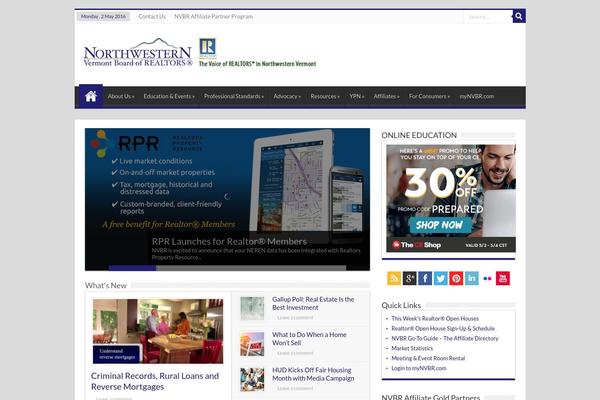Open Meeting & Event Room Rental link
The image size is (600, 400).
click(x=428, y=358)
